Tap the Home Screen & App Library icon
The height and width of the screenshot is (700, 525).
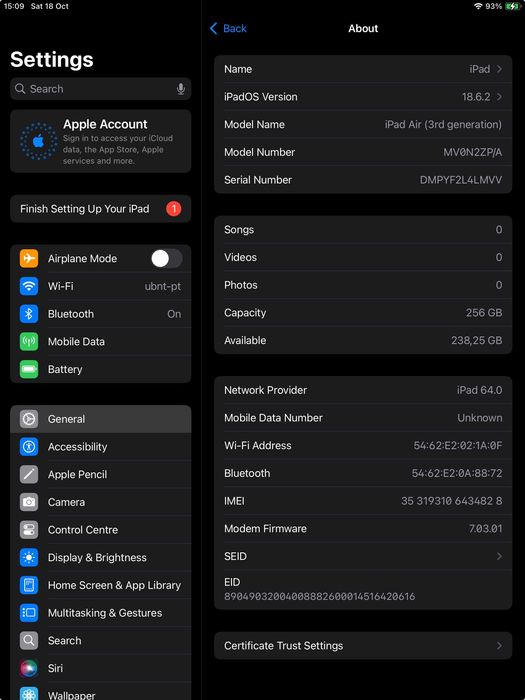(29, 585)
